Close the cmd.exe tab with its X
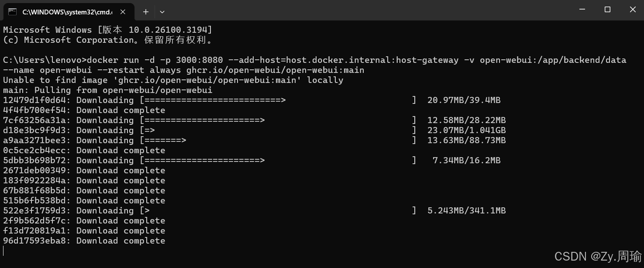 tap(123, 12)
